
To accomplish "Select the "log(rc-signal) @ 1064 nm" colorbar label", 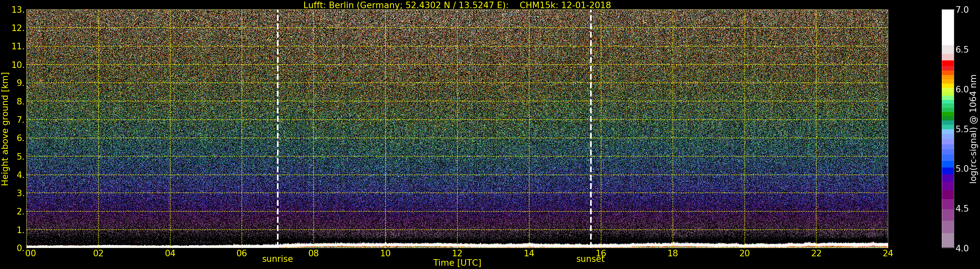I will pyautogui.click(x=973, y=129).
